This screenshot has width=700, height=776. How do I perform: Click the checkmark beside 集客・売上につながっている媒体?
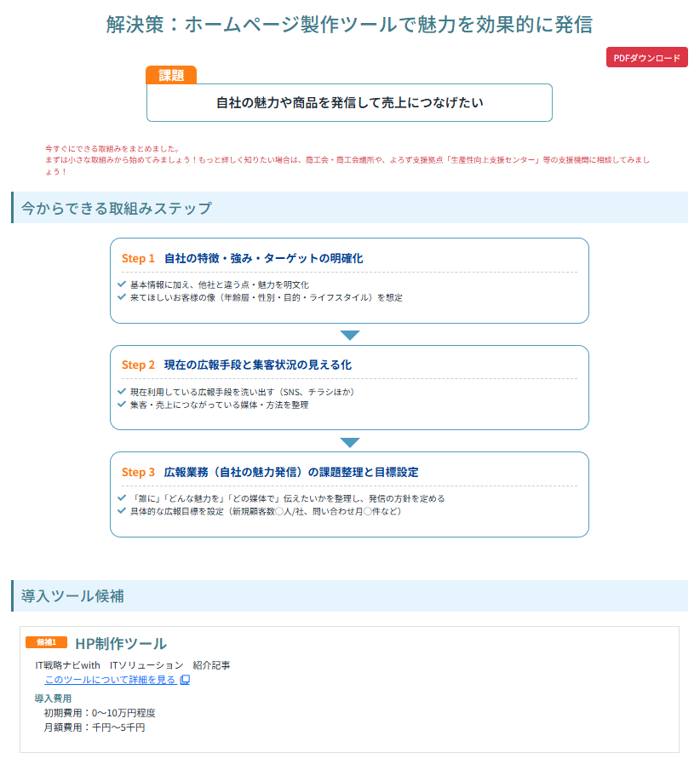click(122, 405)
